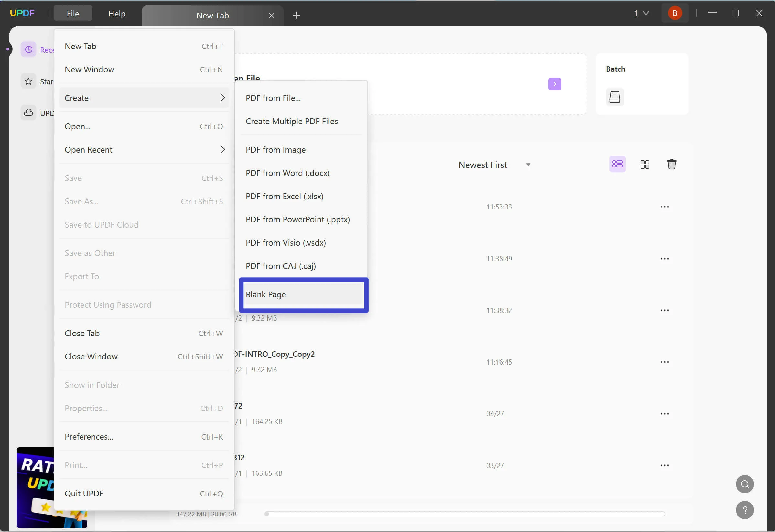Select the thumbnail view icon
The image size is (775, 532).
click(645, 164)
